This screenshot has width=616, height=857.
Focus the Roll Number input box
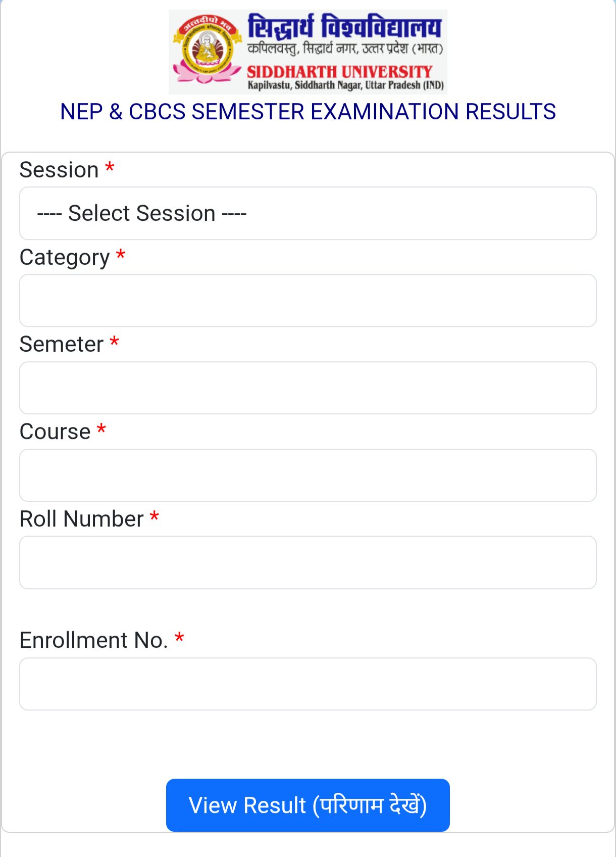point(307,562)
